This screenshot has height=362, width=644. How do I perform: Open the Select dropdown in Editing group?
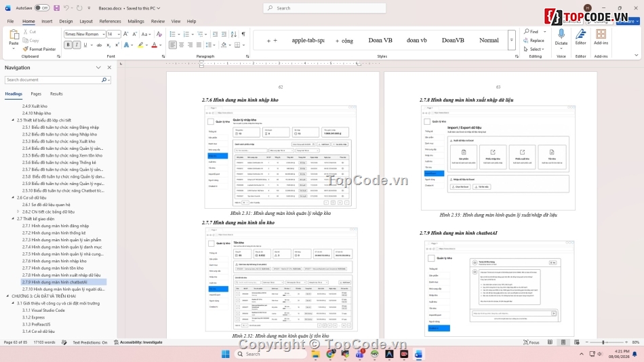coord(534,49)
